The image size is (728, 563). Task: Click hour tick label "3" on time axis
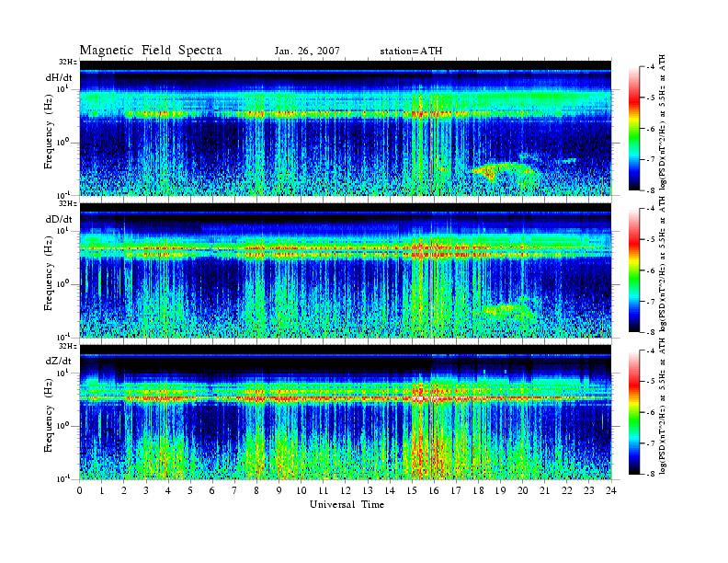[x=146, y=490]
